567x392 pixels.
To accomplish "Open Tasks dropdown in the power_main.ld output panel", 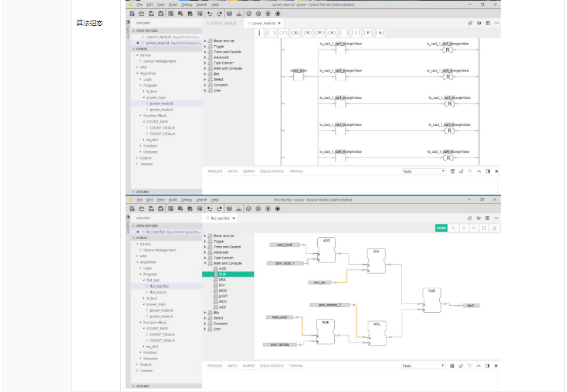I will point(423,171).
